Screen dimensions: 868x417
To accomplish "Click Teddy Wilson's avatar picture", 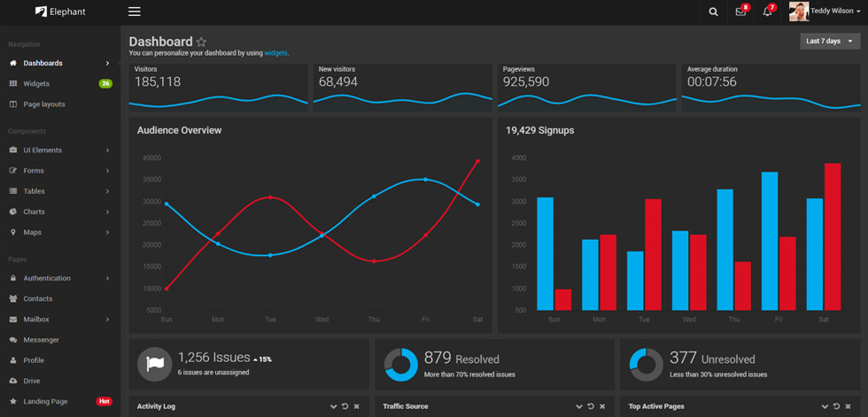I will (x=798, y=12).
